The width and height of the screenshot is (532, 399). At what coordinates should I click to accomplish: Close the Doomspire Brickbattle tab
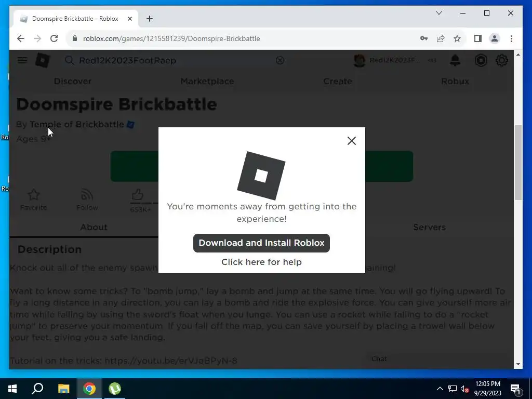[x=129, y=19]
